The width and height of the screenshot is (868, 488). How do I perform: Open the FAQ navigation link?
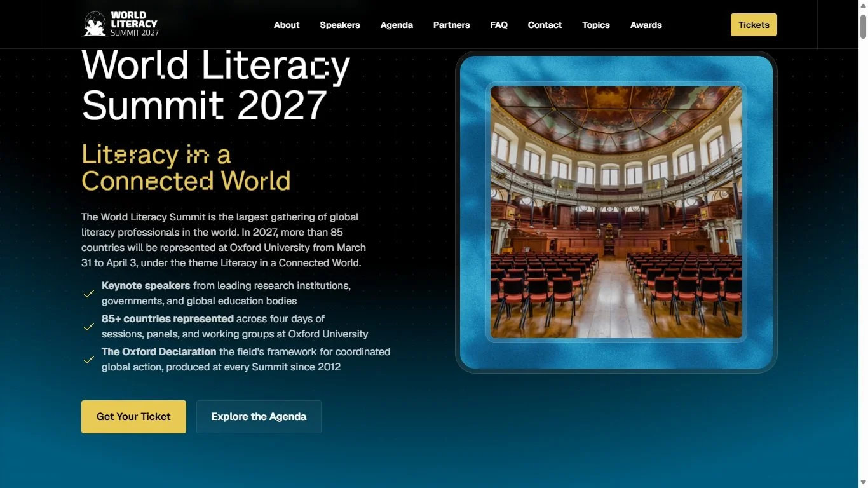pos(499,25)
